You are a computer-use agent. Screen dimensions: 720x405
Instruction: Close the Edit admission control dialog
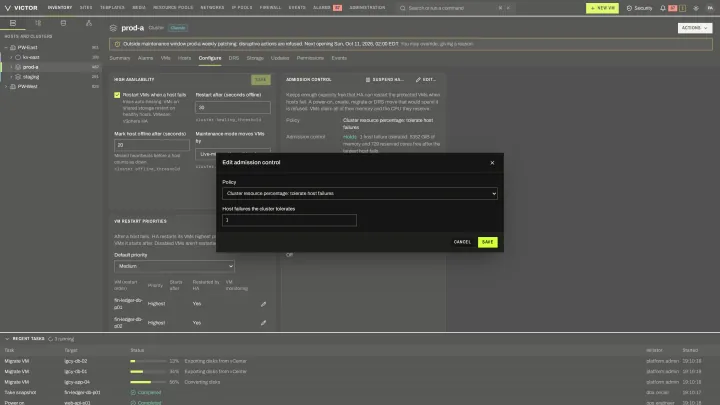(x=492, y=163)
